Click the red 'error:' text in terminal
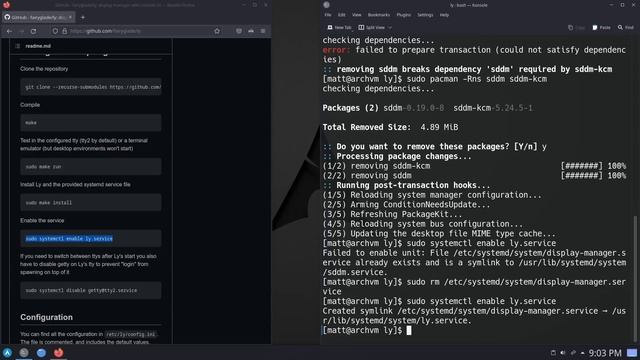 click(x=336, y=50)
